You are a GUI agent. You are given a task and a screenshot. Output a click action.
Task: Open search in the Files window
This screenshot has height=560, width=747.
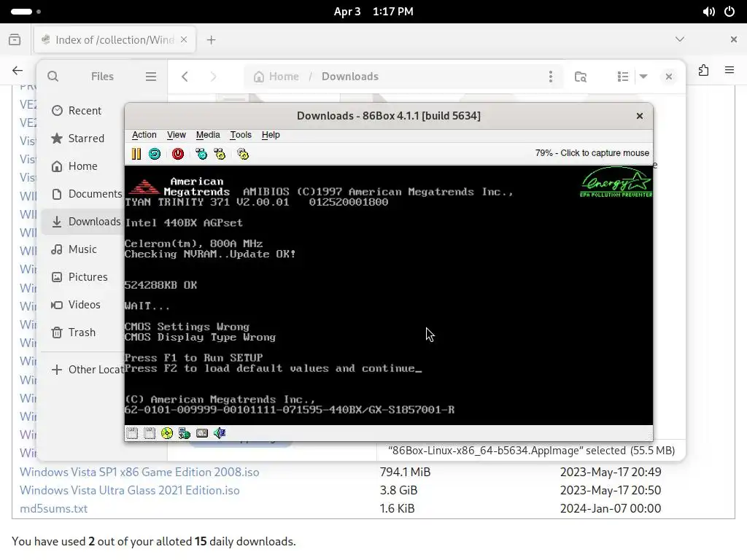pos(53,76)
